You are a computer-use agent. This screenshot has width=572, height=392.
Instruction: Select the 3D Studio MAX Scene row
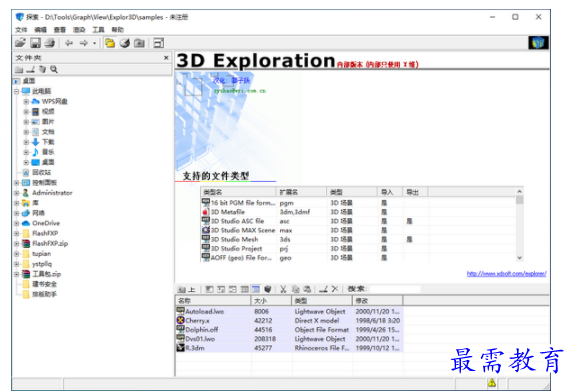click(358, 230)
